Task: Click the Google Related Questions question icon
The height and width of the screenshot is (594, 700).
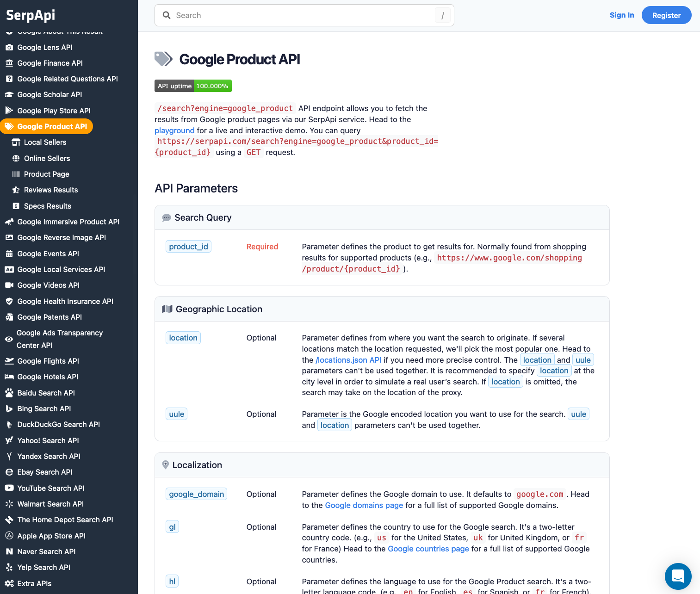Action: pos(9,79)
